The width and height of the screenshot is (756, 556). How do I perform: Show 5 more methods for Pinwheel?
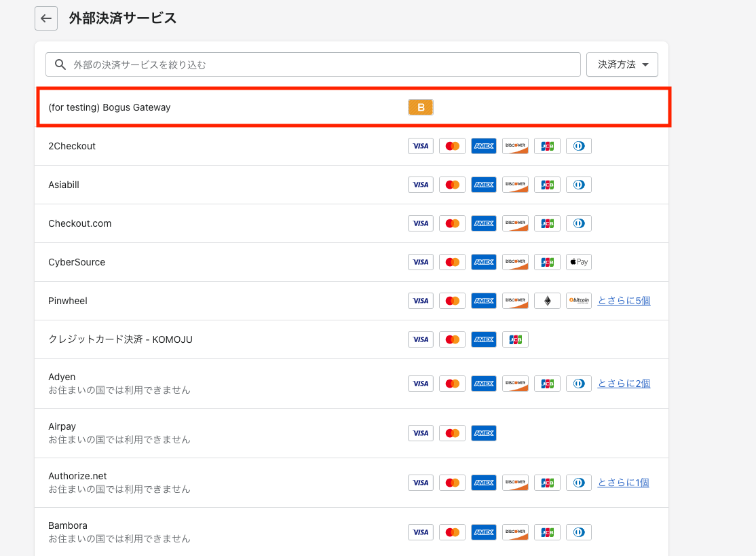pos(624,301)
